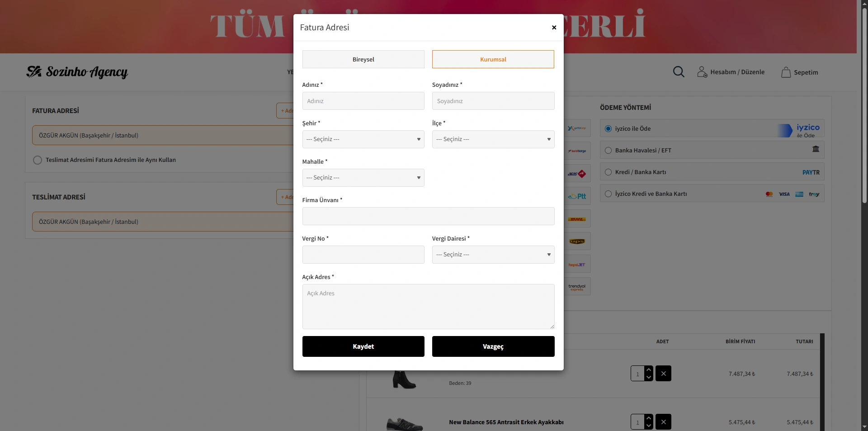Select Kredi / Banka Kartı payment option
Viewport: 868px width, 431px height.
coord(609,172)
